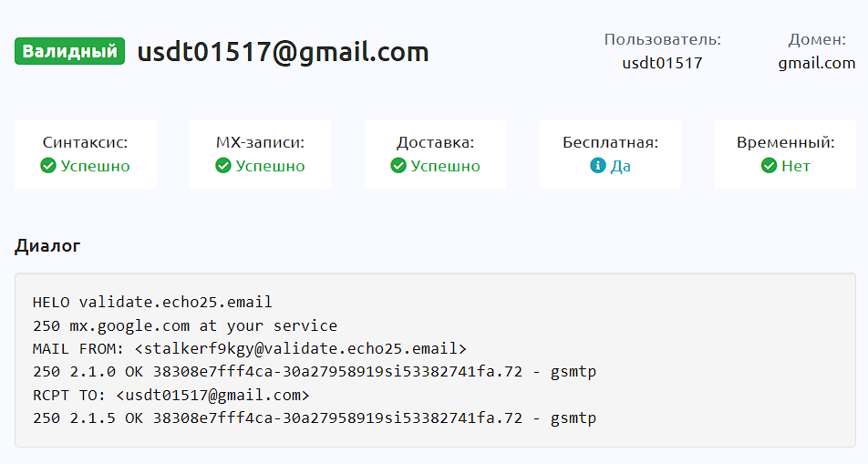This screenshot has height=464, width=868.
Task: Click the Нет text under Временный
Action: (x=795, y=166)
